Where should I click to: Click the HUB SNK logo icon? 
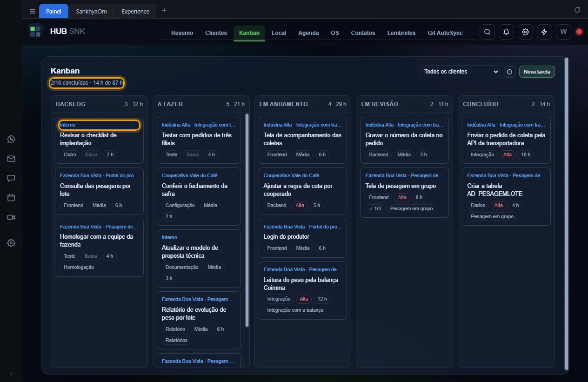tap(35, 32)
